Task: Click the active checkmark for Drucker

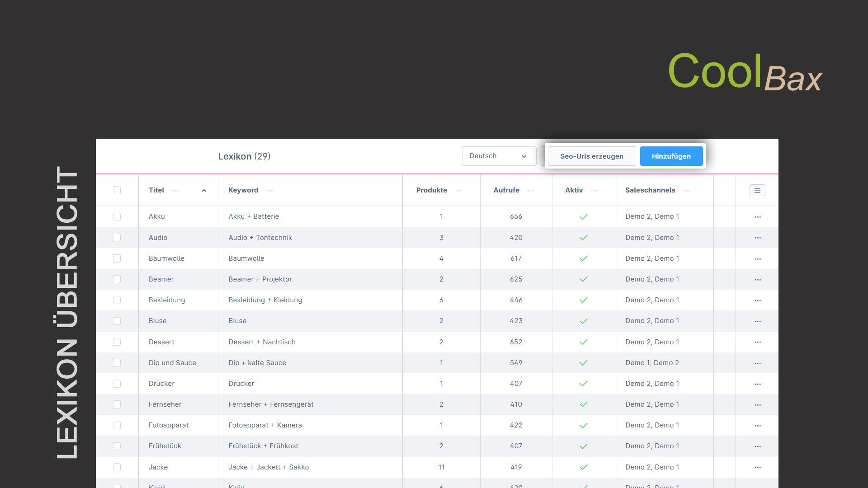Action: [x=584, y=384]
